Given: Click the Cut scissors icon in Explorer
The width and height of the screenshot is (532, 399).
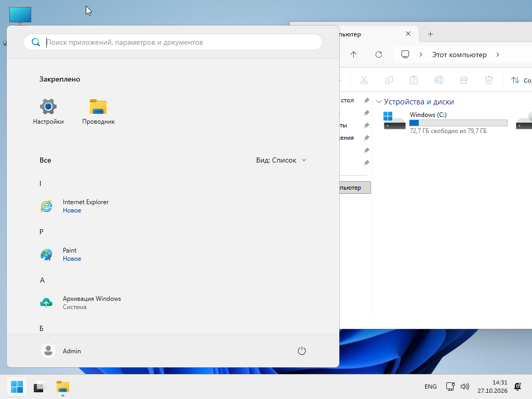Looking at the screenshot, I should [x=364, y=80].
